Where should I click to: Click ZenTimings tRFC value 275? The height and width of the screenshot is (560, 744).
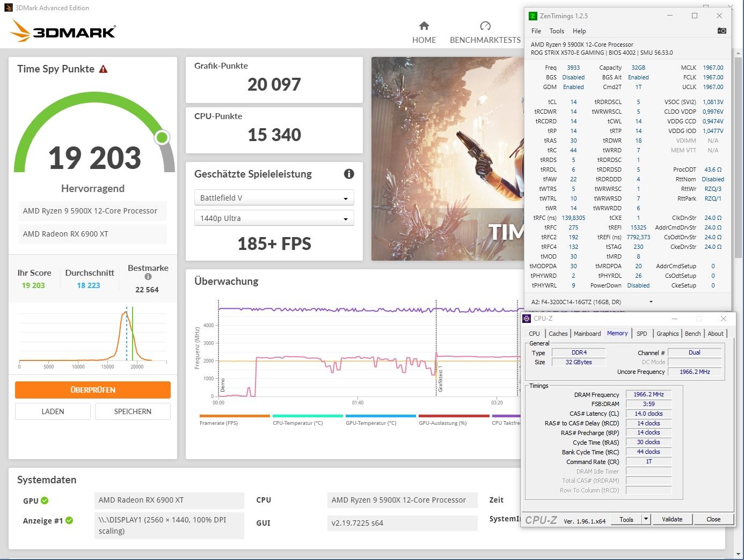pyautogui.click(x=573, y=227)
